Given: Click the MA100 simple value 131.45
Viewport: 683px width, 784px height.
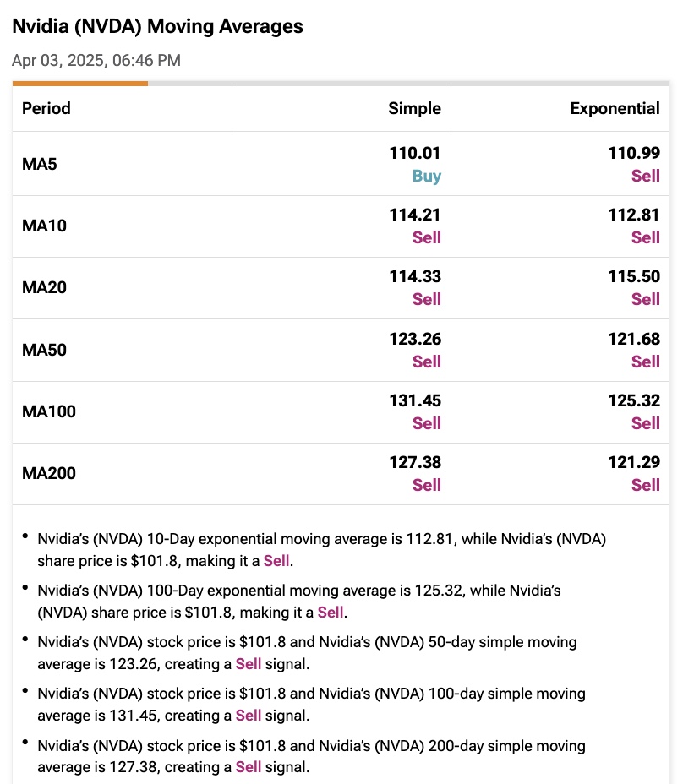Looking at the screenshot, I should (x=414, y=400).
